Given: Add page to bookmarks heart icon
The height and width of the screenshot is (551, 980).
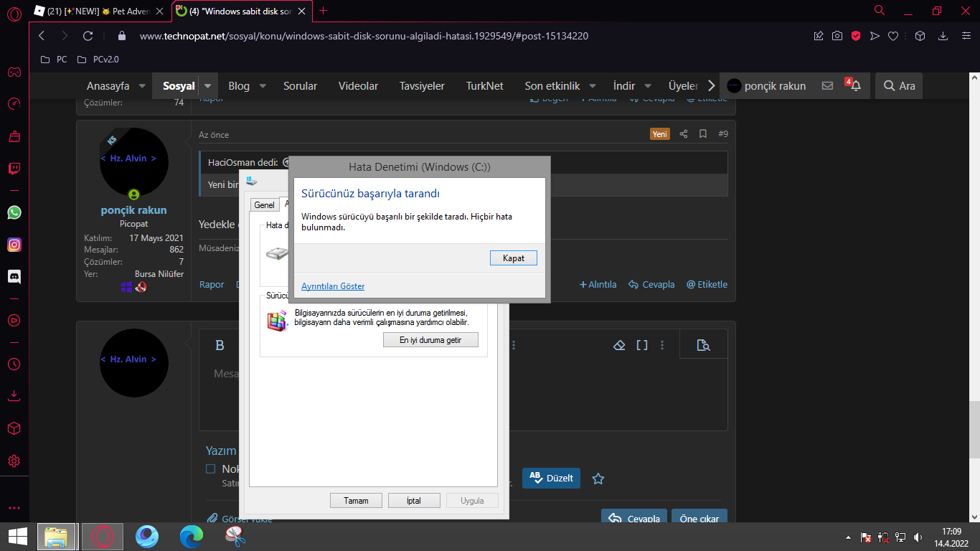Looking at the screenshot, I should coord(893,36).
